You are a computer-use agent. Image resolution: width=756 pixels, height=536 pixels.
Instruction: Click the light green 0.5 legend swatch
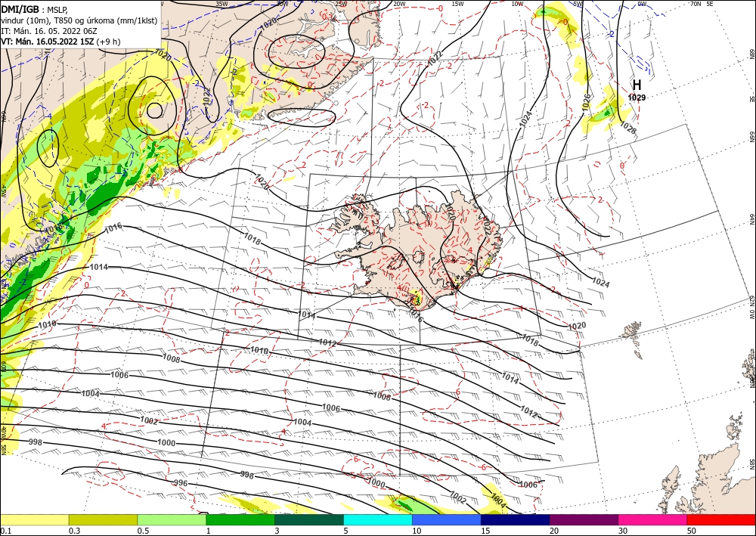(172, 519)
